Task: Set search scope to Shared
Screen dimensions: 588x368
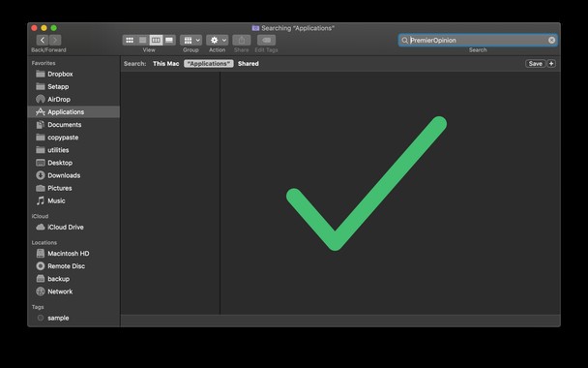Action: 249,64
